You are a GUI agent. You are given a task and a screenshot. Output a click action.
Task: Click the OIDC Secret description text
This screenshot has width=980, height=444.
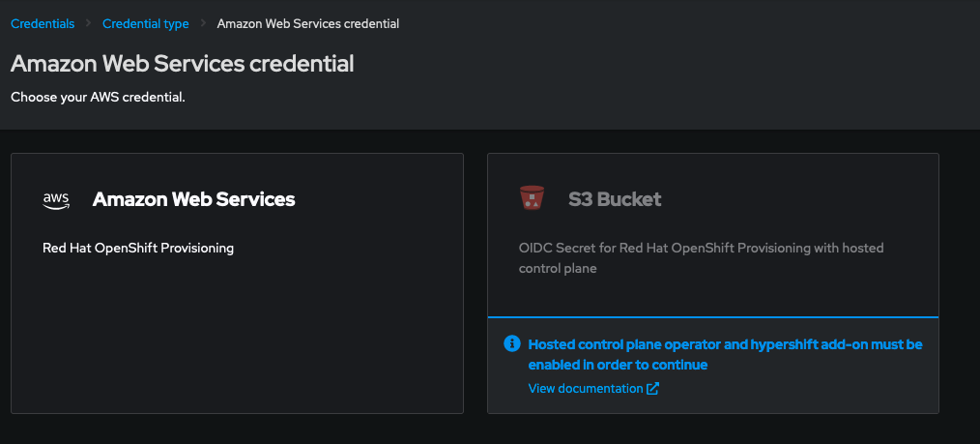pos(701,257)
